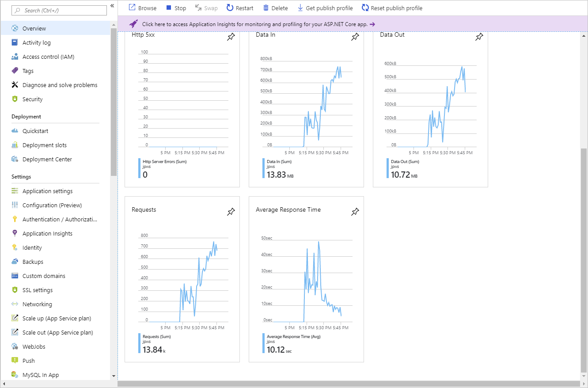Image resolution: width=588 pixels, height=388 pixels.
Task: Open Scale up (App Service plan) item
Action: (x=55, y=318)
